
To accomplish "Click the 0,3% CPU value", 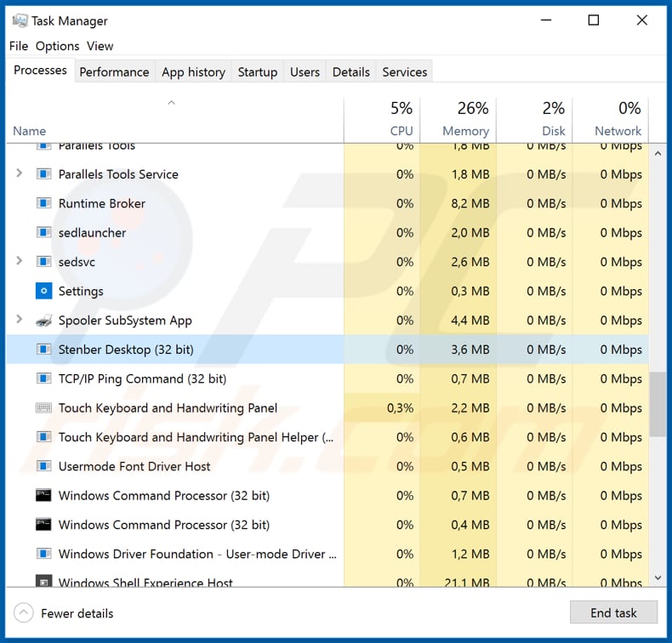I will [401, 407].
